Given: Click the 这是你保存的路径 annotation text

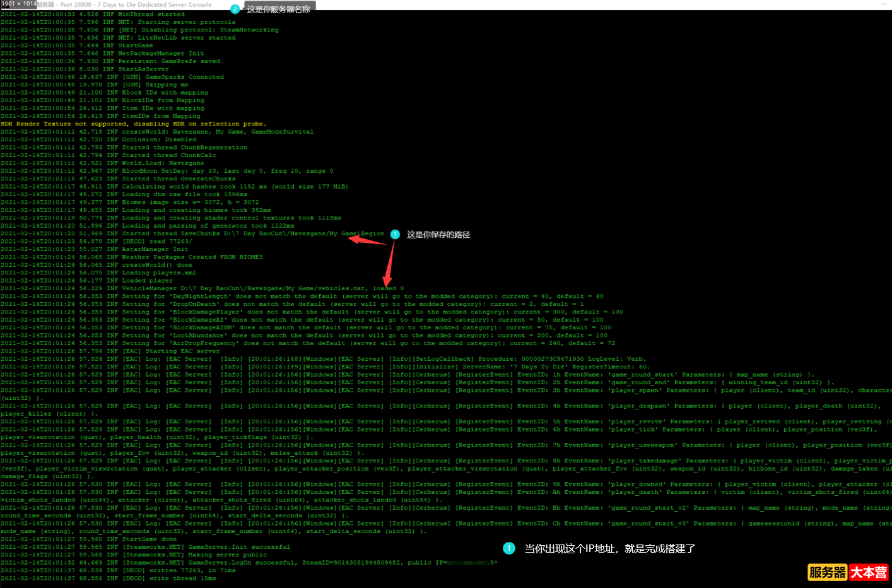Looking at the screenshot, I should coord(438,235).
